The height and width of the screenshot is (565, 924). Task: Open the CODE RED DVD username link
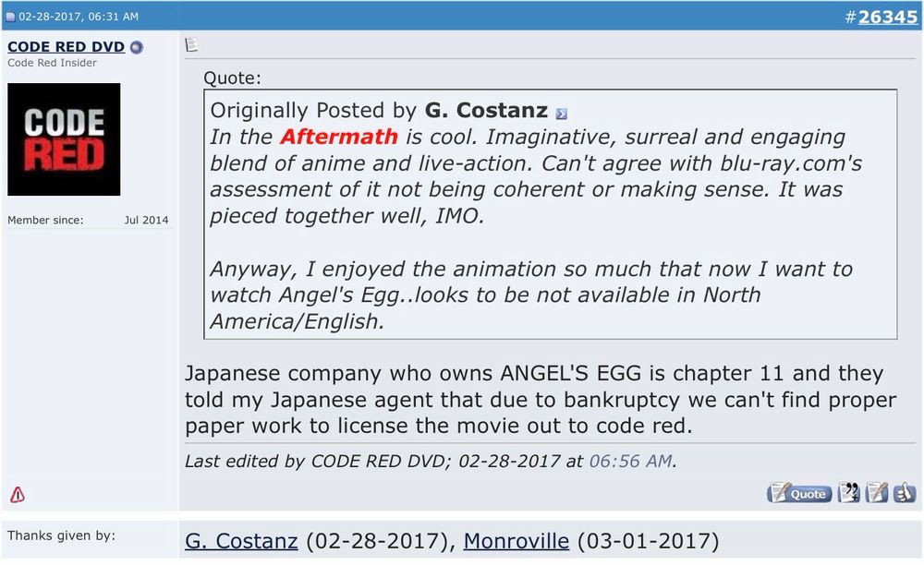coord(66,47)
